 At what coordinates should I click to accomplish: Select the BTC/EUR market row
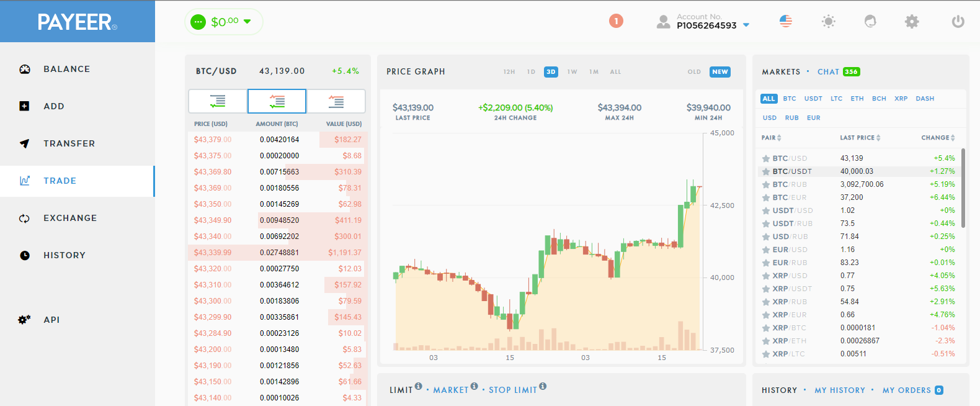pos(858,197)
